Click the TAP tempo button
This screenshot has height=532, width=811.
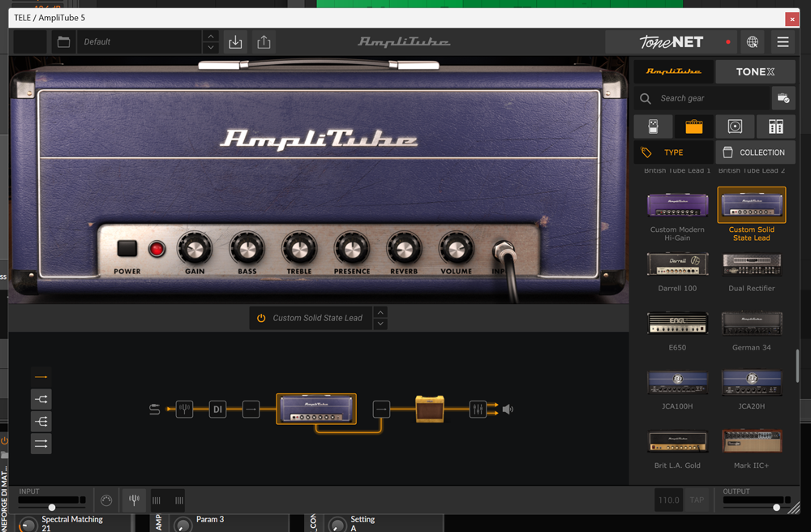point(697,500)
